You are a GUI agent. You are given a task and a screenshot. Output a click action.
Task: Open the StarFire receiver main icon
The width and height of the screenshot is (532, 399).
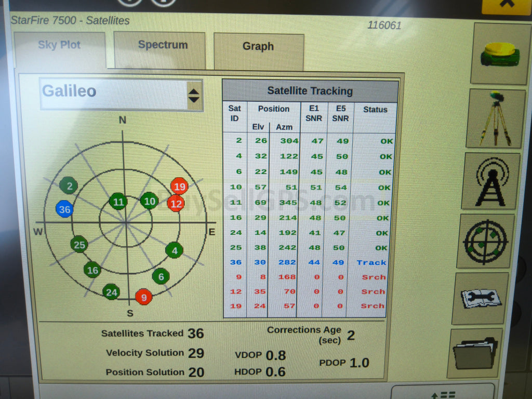[500, 54]
